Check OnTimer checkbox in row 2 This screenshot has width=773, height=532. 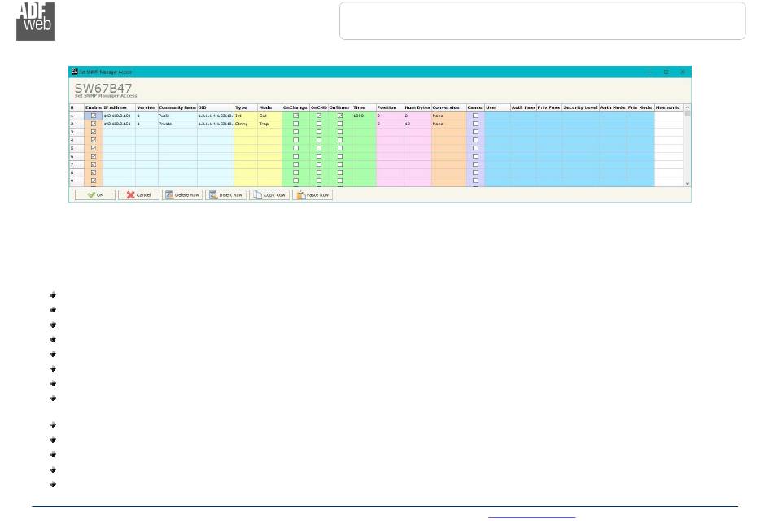coord(340,124)
